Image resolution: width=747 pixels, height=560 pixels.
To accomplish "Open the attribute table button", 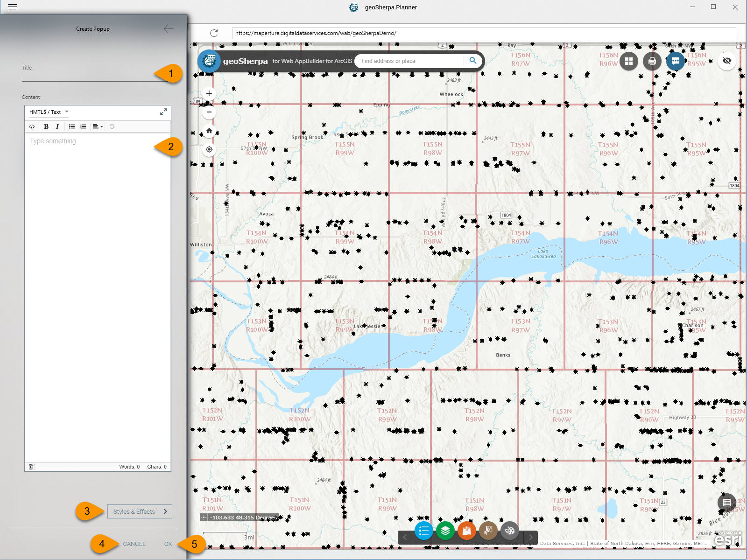I will pos(727,503).
